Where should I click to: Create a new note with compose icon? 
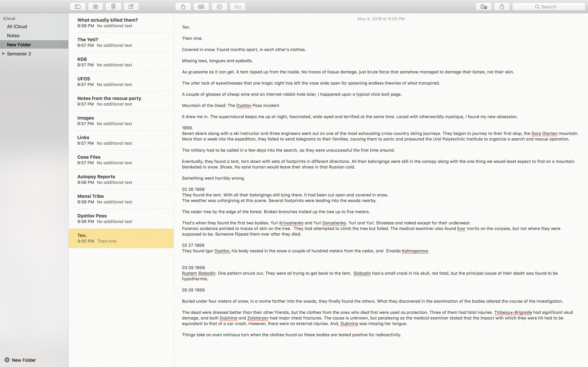pos(131,7)
